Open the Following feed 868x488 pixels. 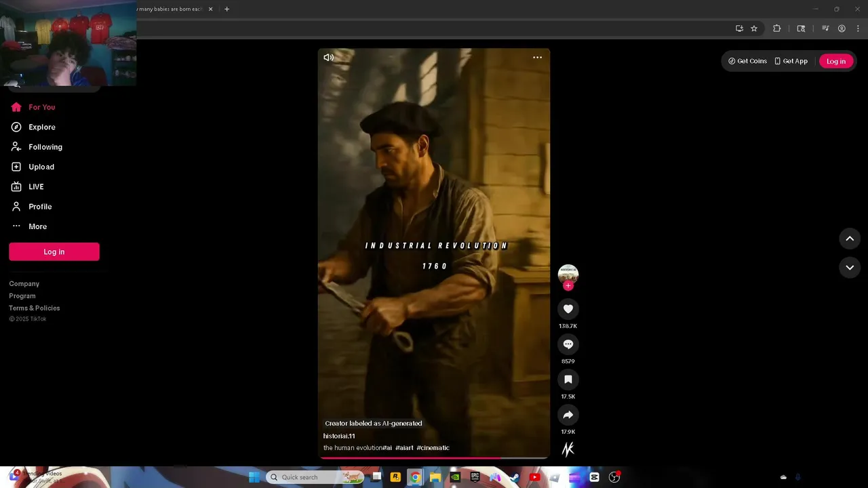(x=37, y=147)
